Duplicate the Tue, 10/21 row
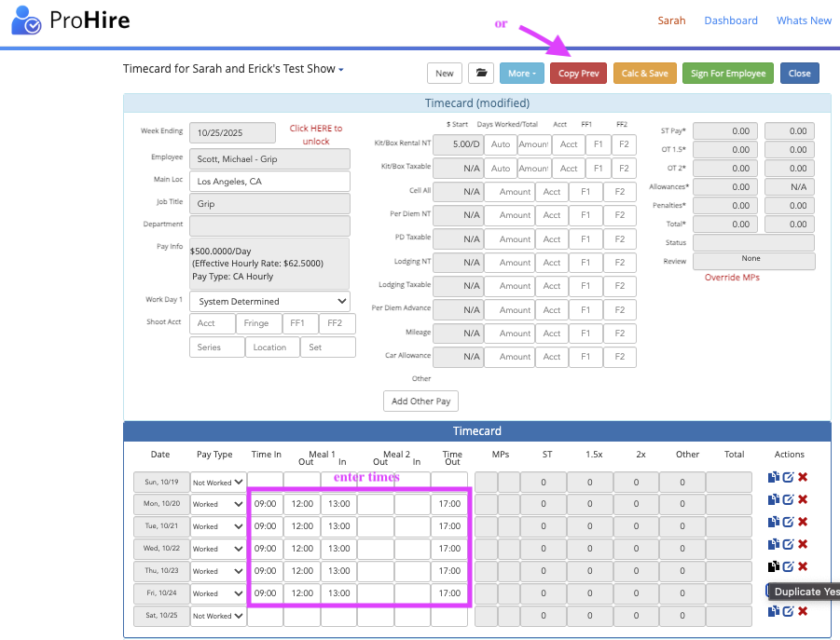The width and height of the screenshot is (840, 640). pos(774,522)
